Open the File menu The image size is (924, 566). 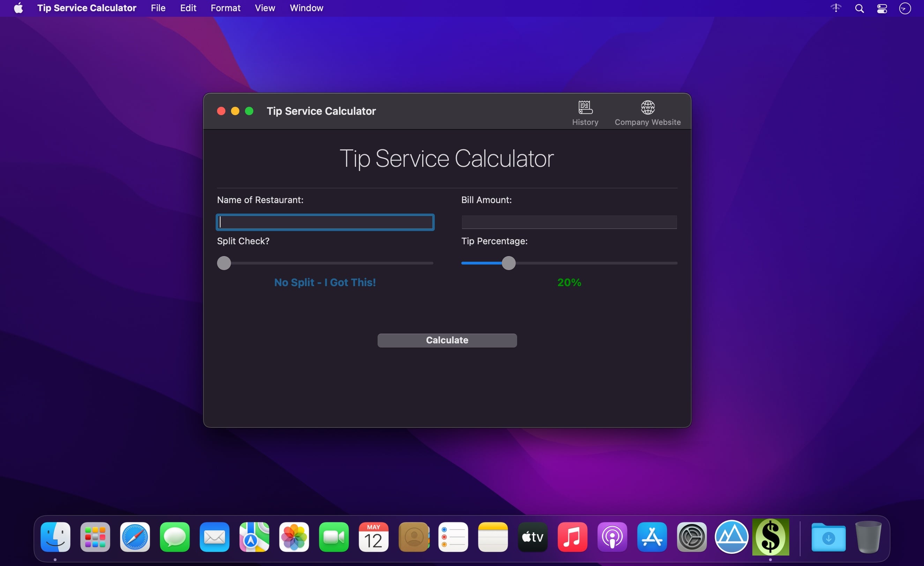point(158,8)
